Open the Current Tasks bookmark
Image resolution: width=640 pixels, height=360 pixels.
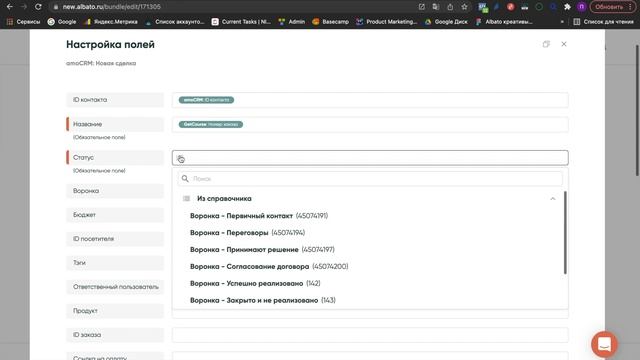[241, 22]
